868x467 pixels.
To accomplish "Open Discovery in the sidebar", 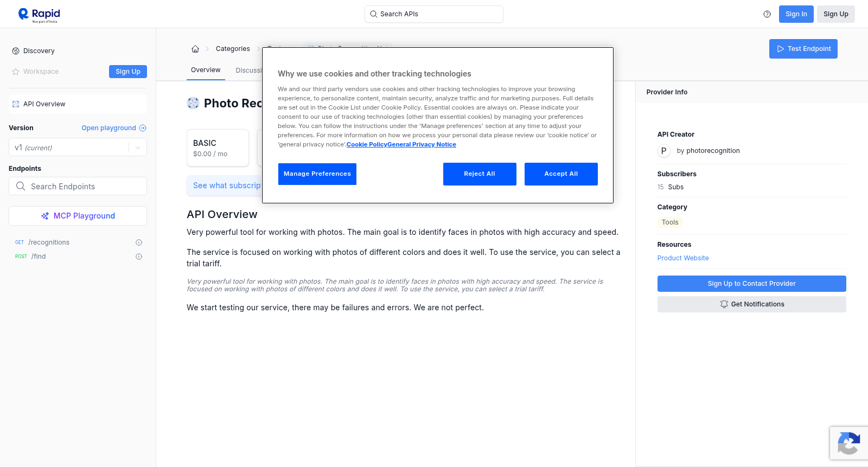I will click(x=39, y=51).
